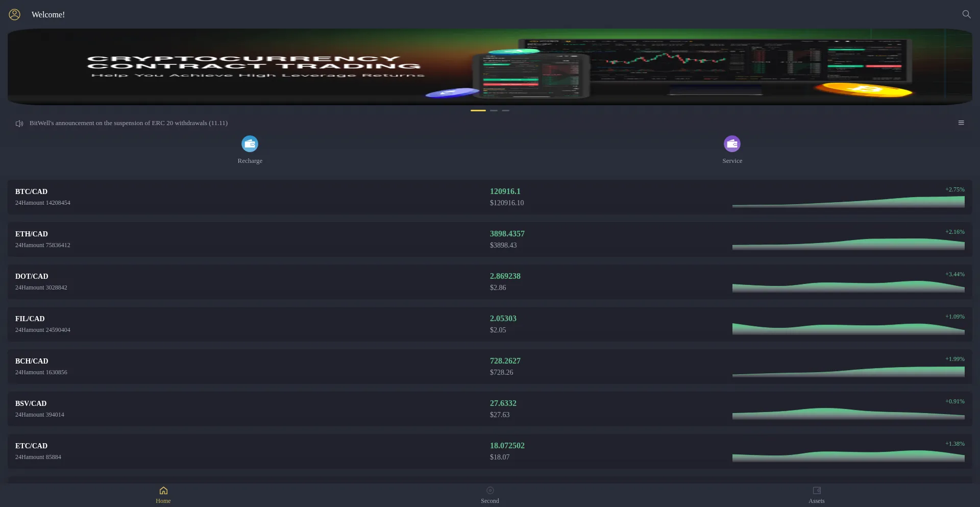This screenshot has height=507, width=980.
Task: Click the Recharge wallet icon
Action: coord(250,144)
